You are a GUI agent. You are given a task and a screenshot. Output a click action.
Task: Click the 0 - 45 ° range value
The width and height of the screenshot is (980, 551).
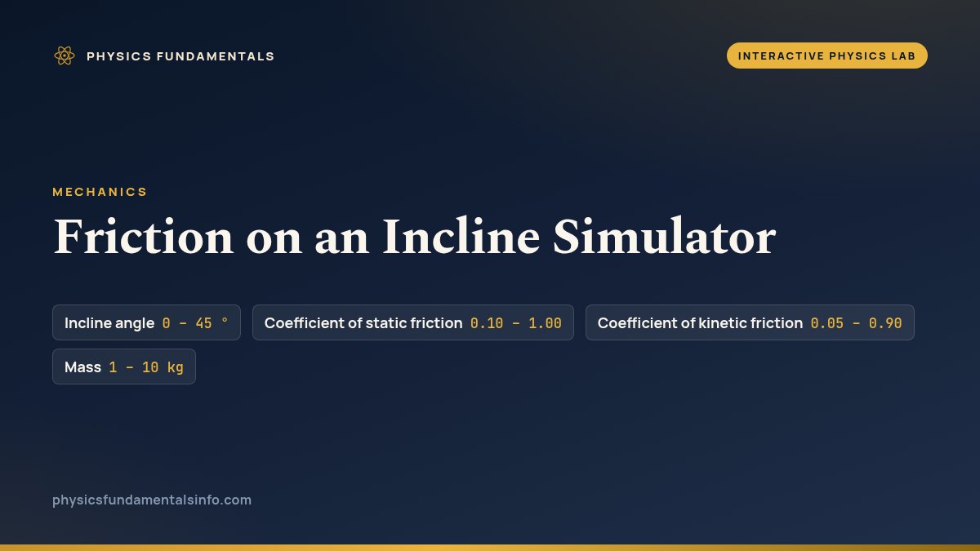click(x=195, y=323)
